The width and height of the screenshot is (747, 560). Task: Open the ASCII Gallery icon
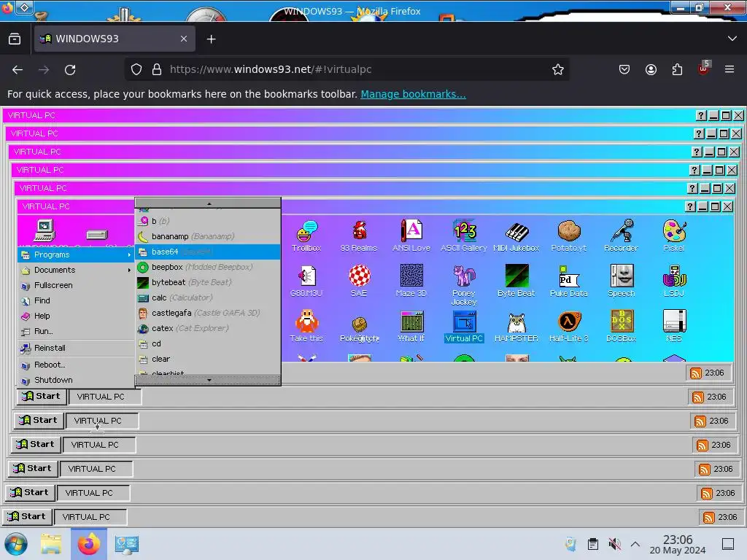coord(463,236)
